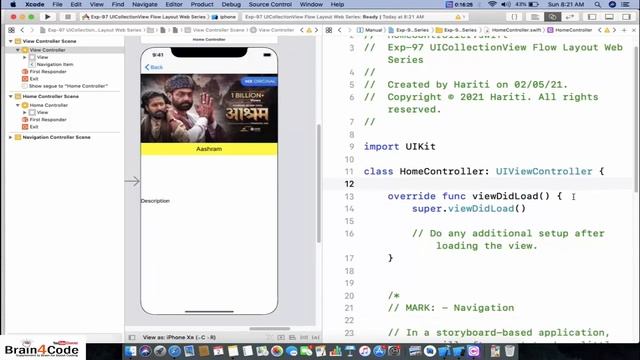Image resolution: width=640 pixels, height=360 pixels.
Task: Open the Navigate menu
Action: 144,4
